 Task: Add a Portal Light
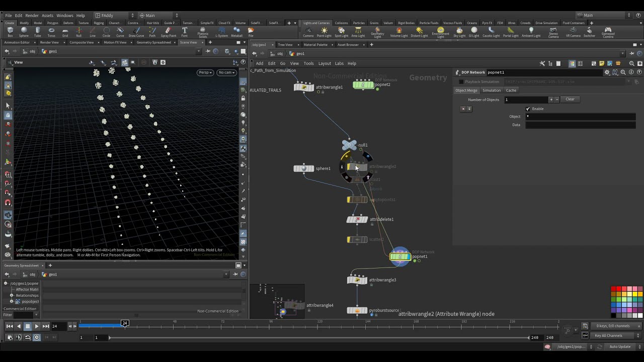click(511, 32)
